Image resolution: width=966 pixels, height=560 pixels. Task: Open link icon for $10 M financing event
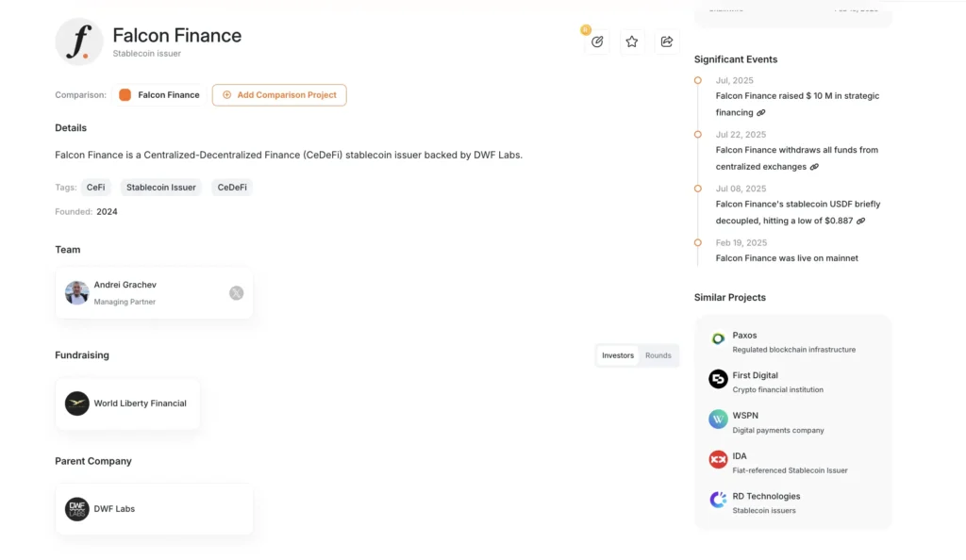coord(761,112)
